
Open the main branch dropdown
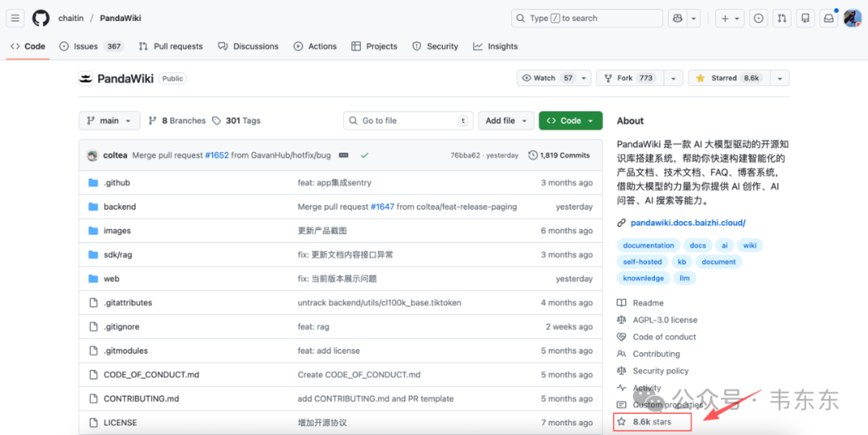109,121
